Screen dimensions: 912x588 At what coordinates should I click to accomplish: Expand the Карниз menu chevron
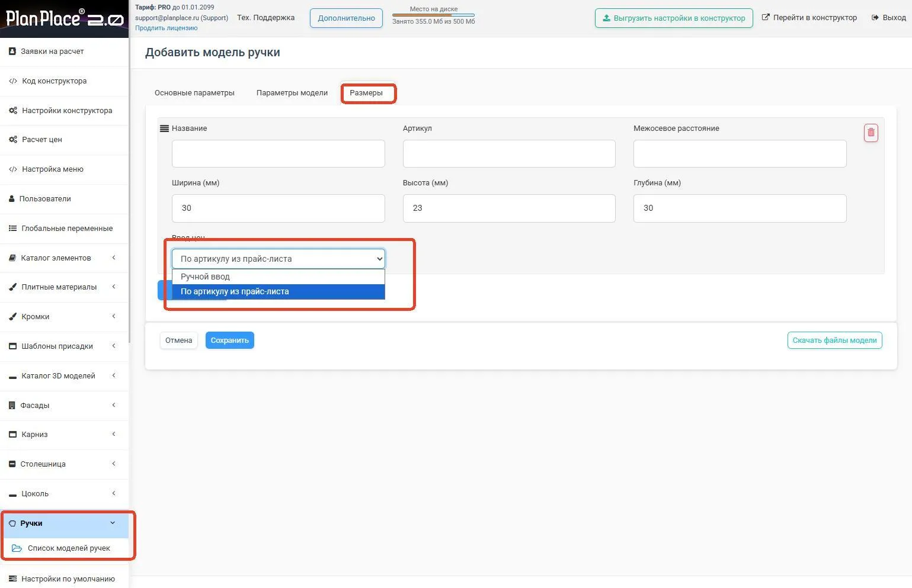coord(114,434)
